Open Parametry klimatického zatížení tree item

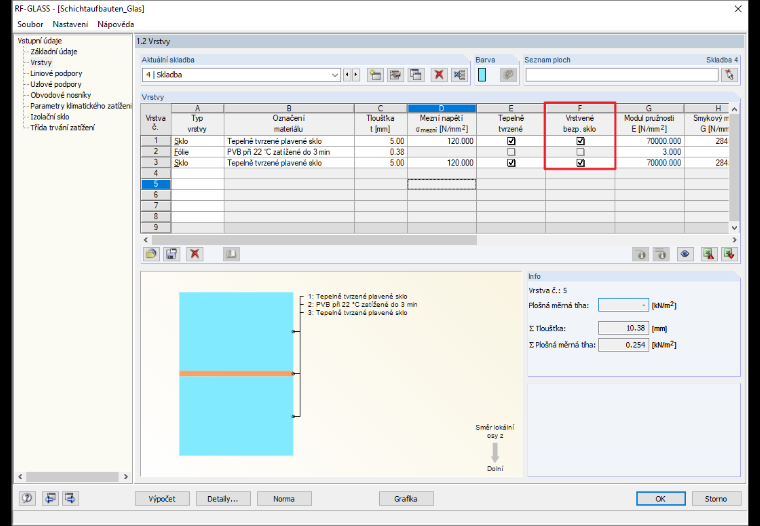coord(80,106)
